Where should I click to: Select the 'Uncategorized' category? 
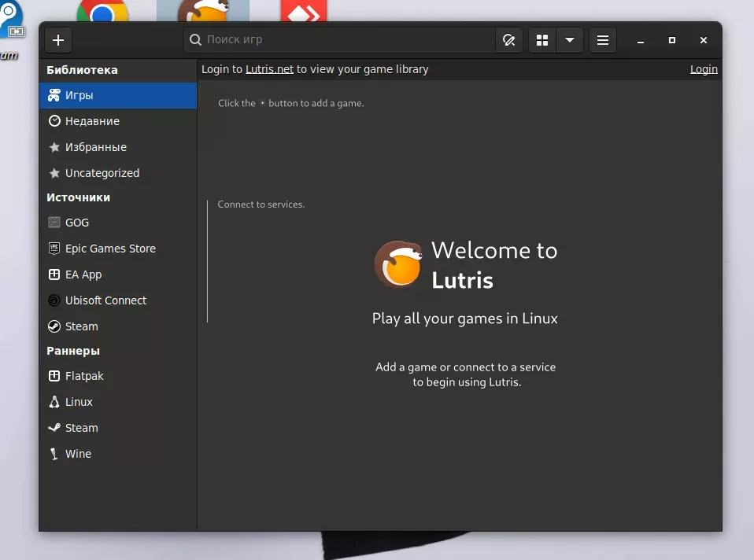click(102, 173)
